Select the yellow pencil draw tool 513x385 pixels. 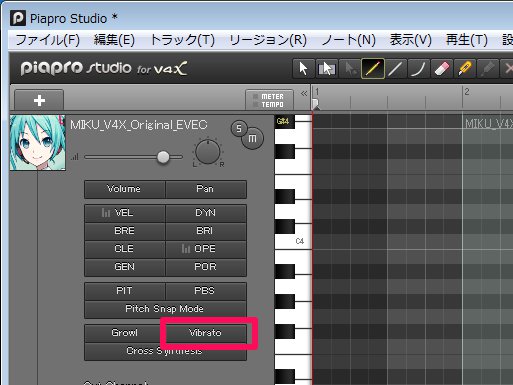373,69
